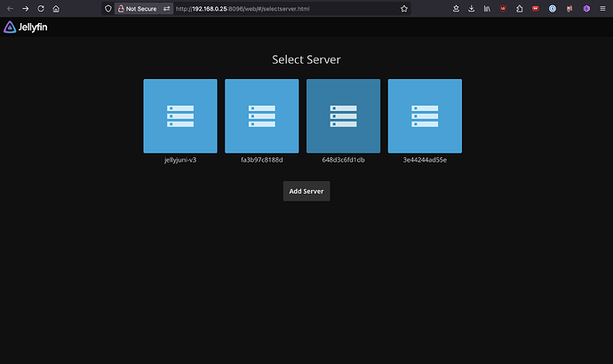The image size is (613, 364).
Task: Open the tracking protection shield icon
Action: point(108,9)
